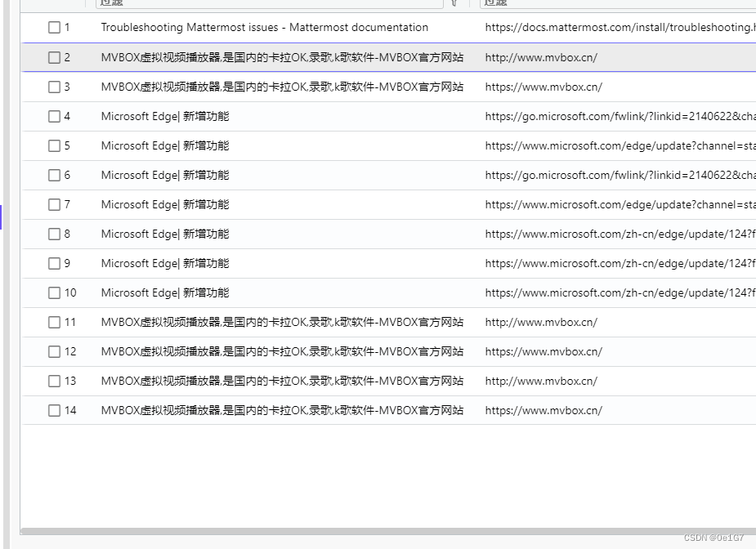Viewport: 756px width, 549px height.
Task: Select the row 9 checkbox
Action: pos(54,264)
